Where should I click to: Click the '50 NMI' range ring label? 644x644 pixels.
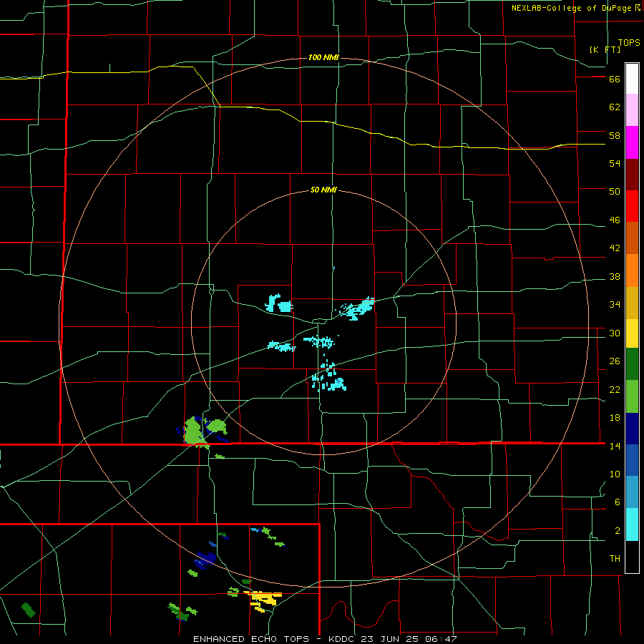point(323,190)
